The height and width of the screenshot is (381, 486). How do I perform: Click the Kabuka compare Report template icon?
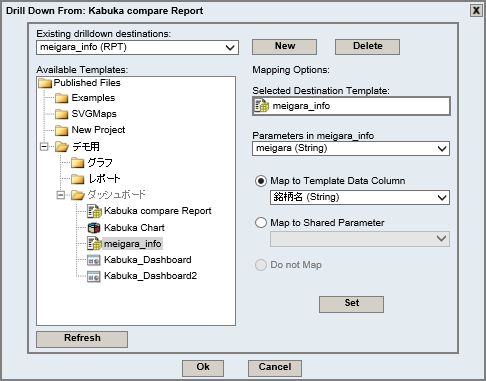click(x=94, y=211)
